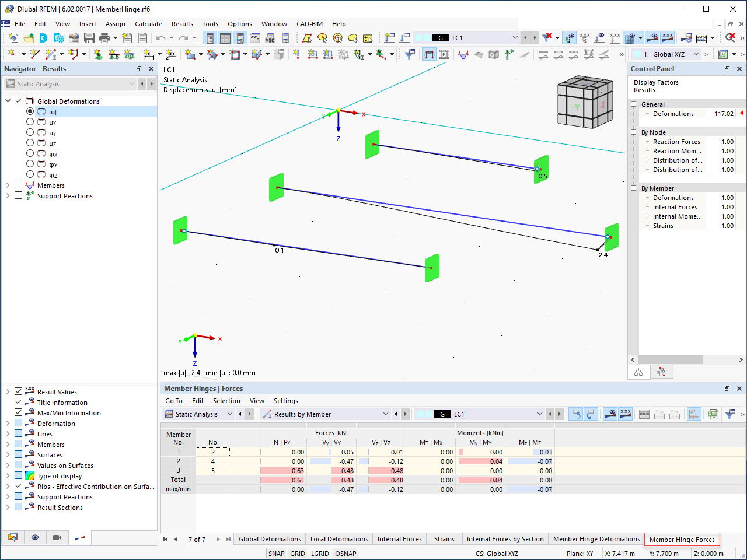Open the LC1 load case dropdown
Image resolution: width=747 pixels, height=560 pixels.
point(515,37)
